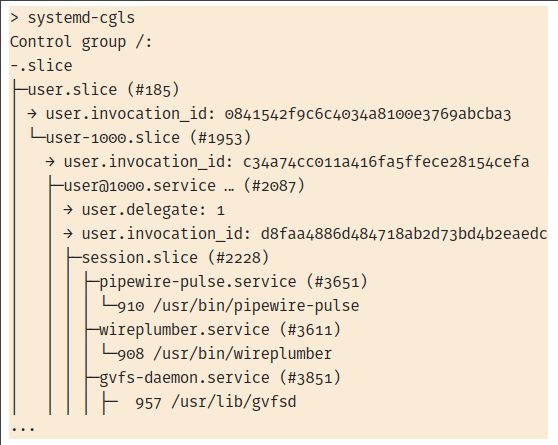
Task: Click the arrow before invocation_id d8faa488
Action: 68,234
